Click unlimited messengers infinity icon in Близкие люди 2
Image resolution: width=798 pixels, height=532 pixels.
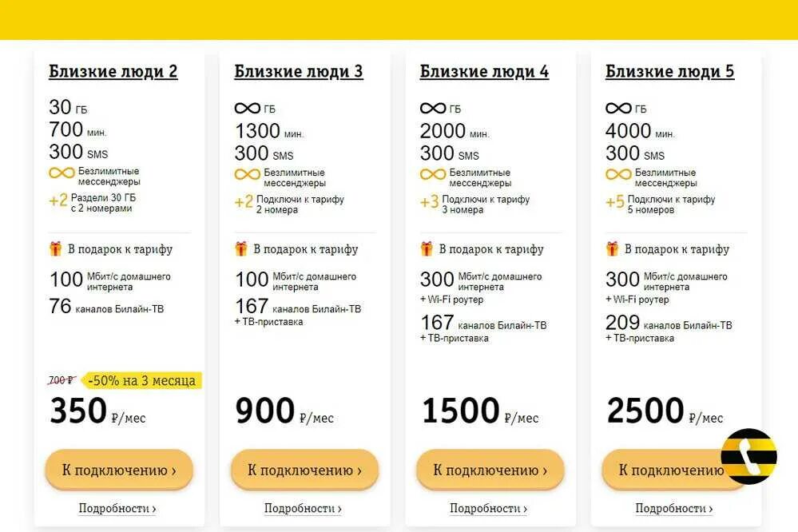[x=62, y=173]
